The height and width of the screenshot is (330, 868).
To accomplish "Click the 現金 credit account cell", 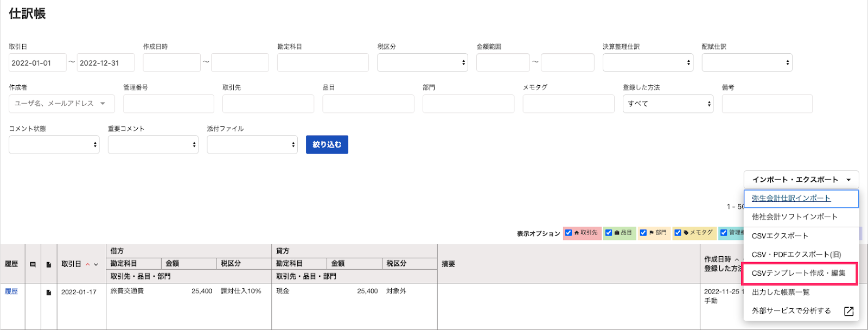I will 283,291.
